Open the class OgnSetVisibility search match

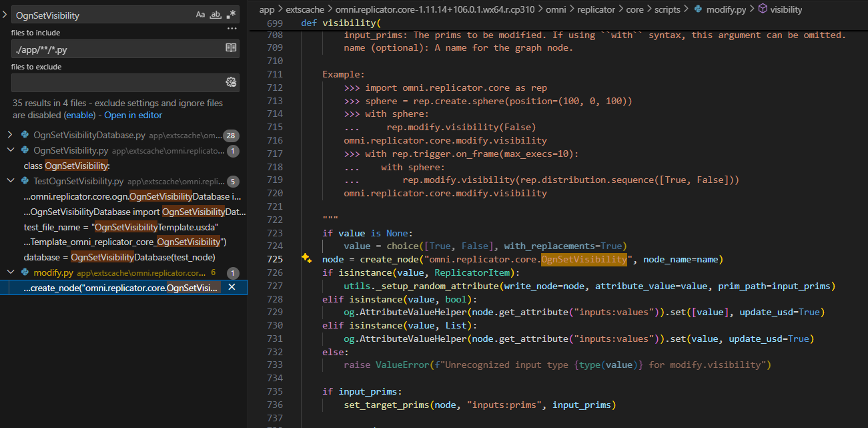click(67, 166)
